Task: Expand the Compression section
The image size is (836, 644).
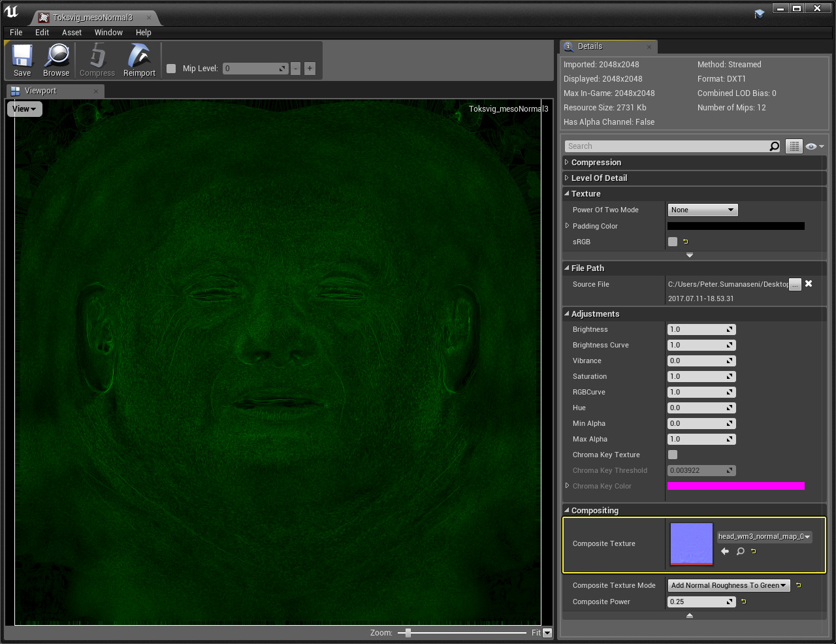Action: tap(596, 163)
